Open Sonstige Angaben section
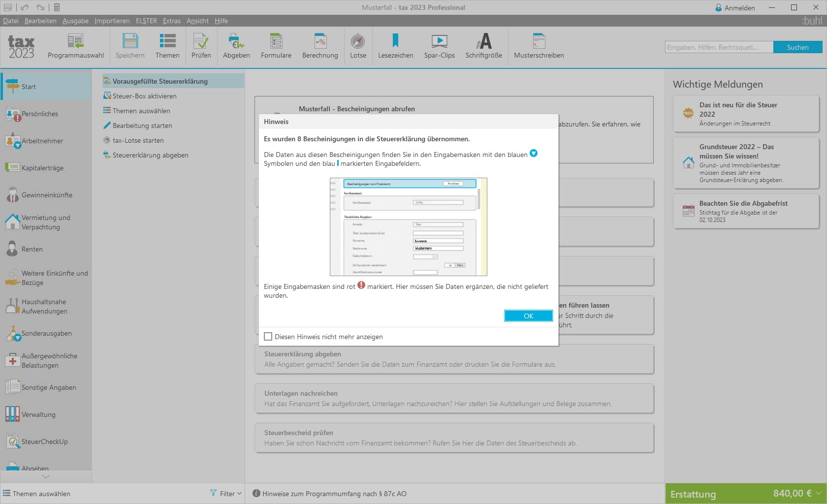 [x=46, y=387]
